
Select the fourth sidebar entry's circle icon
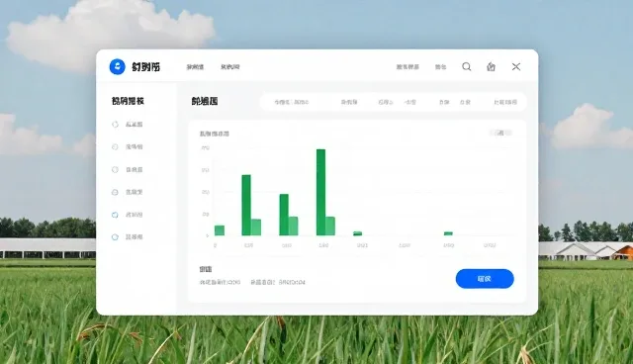pos(115,192)
